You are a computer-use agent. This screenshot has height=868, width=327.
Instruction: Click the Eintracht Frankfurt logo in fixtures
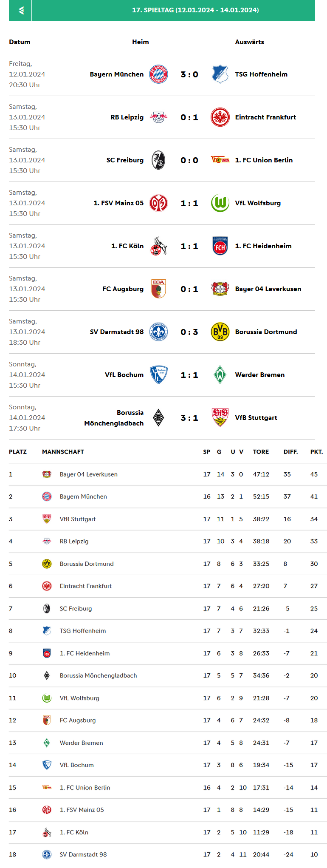(220, 117)
